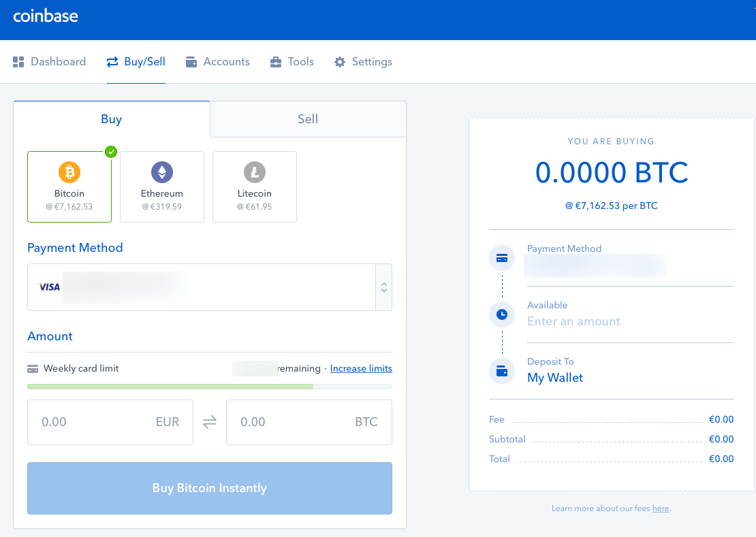Click My Wallet deposit destination
This screenshot has height=537, width=756.
[x=555, y=378]
